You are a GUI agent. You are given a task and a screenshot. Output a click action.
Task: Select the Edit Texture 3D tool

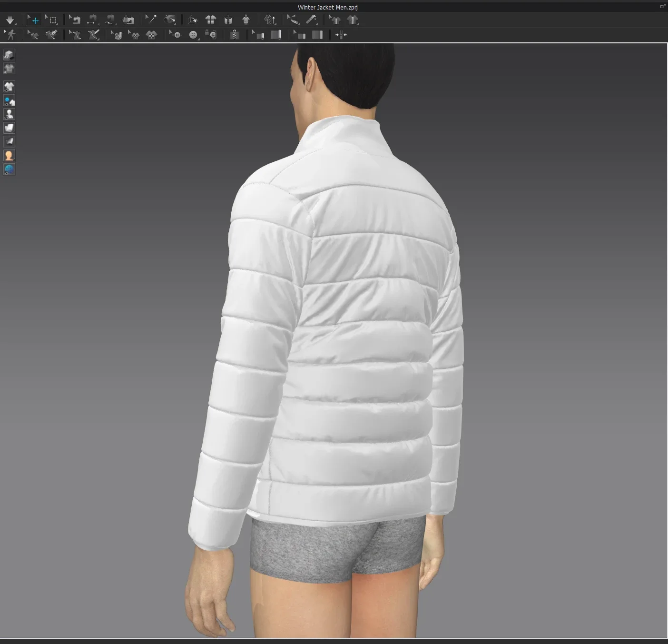coord(116,35)
